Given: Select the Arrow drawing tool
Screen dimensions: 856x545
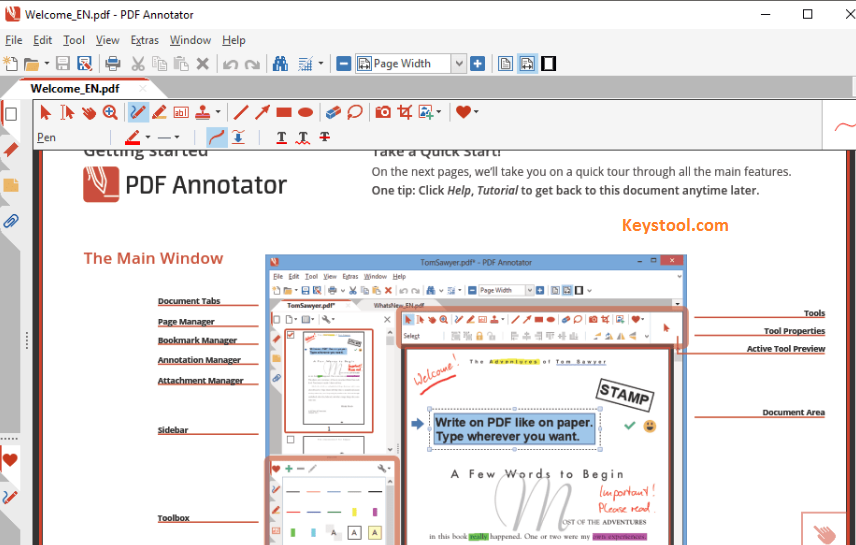Looking at the screenshot, I should pos(262,113).
